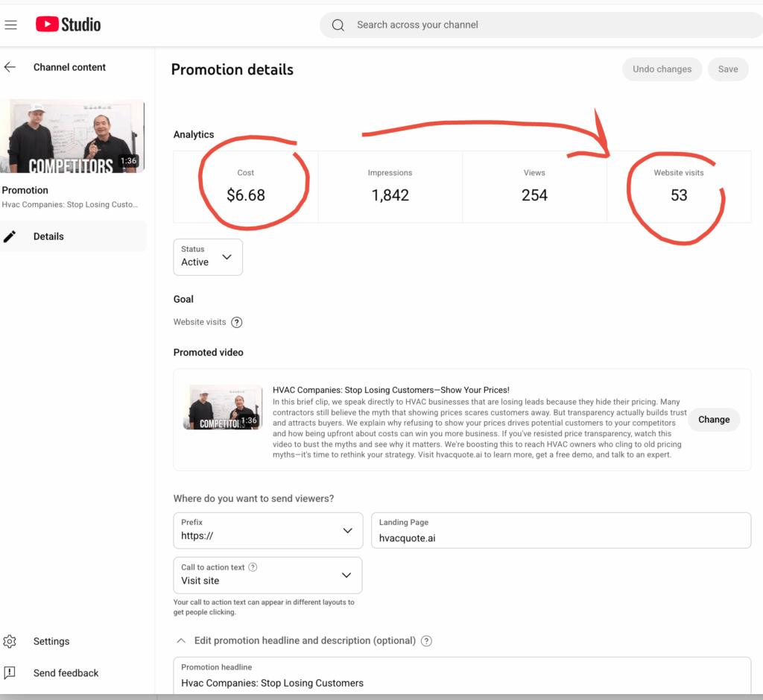Click the Details pencil icon
Image resolution: width=763 pixels, height=700 pixels.
tap(10, 236)
